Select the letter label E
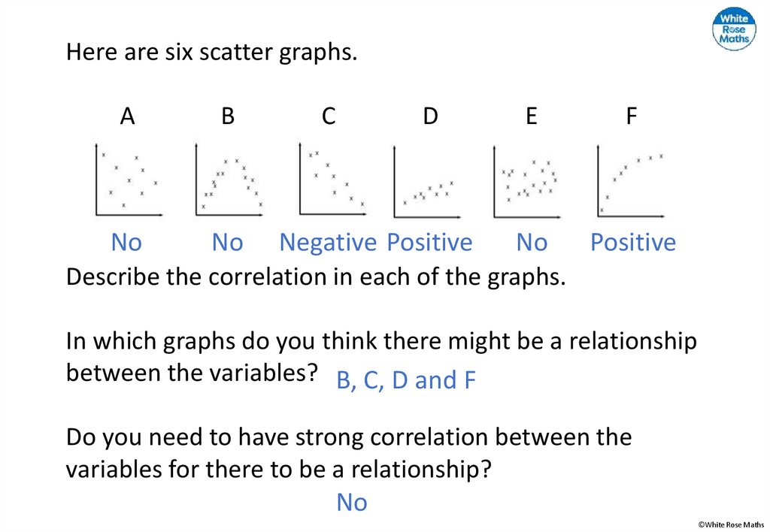This screenshot has width=770, height=532. pyautogui.click(x=532, y=116)
